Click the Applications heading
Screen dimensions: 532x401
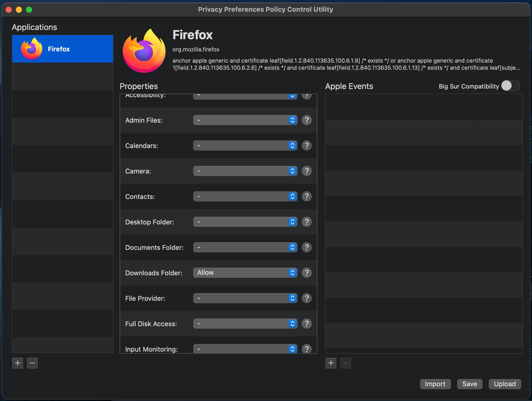[34, 27]
